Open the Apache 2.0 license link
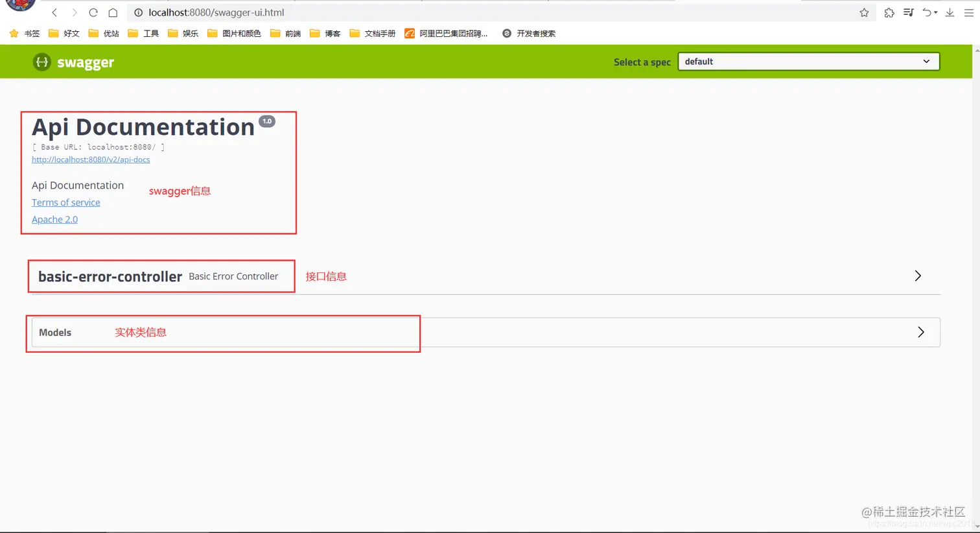Image resolution: width=980 pixels, height=533 pixels. point(54,219)
